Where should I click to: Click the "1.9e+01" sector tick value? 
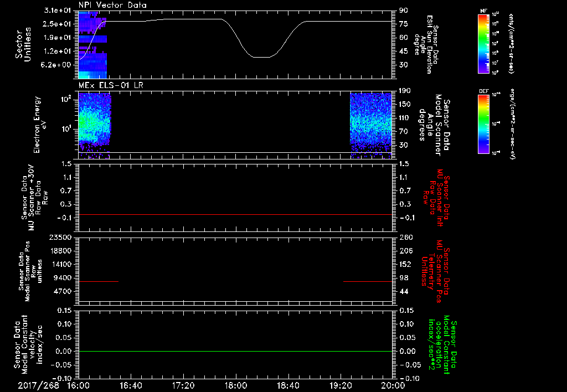coord(58,38)
